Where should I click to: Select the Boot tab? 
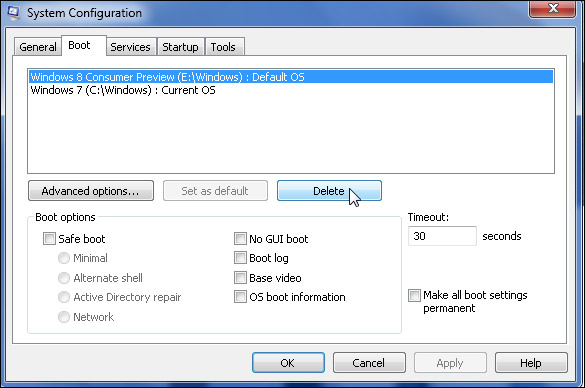(x=84, y=46)
